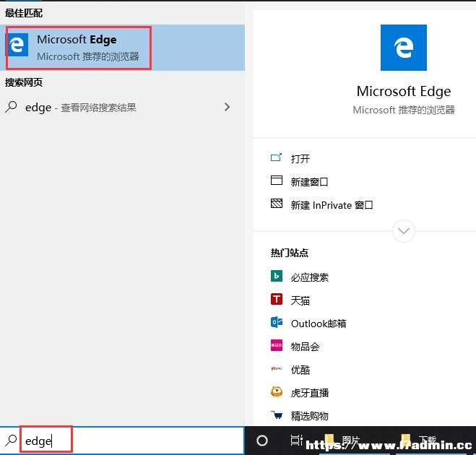Open 必应搜索 site link
Screen dimensions: 476x455
[310, 277]
